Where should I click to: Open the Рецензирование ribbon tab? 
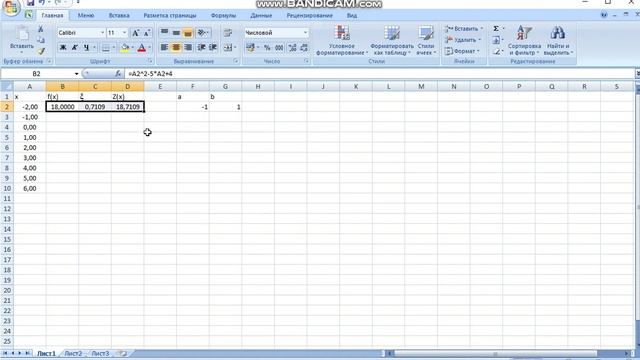309,16
